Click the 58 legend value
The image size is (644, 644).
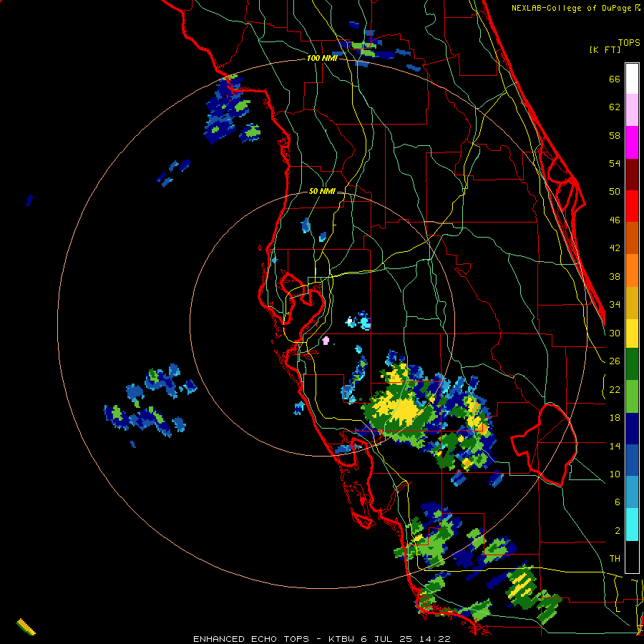[x=615, y=135]
